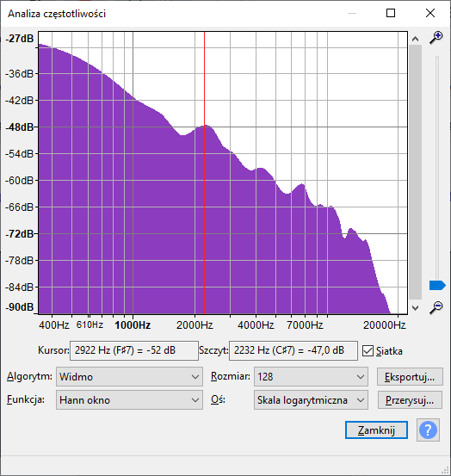Click the vertical scrollbar track beside the plot
Image resolution: width=451 pixels, height=476 pixels.
415,172
